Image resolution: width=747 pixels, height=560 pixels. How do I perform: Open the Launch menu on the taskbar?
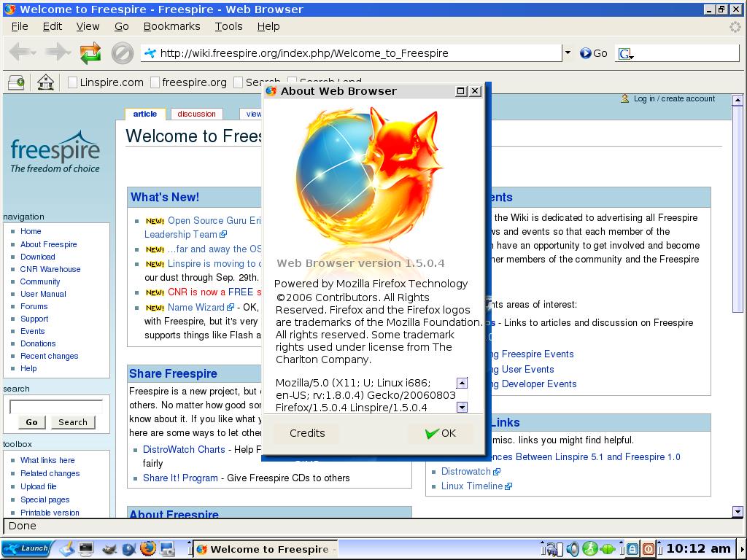click(26, 548)
